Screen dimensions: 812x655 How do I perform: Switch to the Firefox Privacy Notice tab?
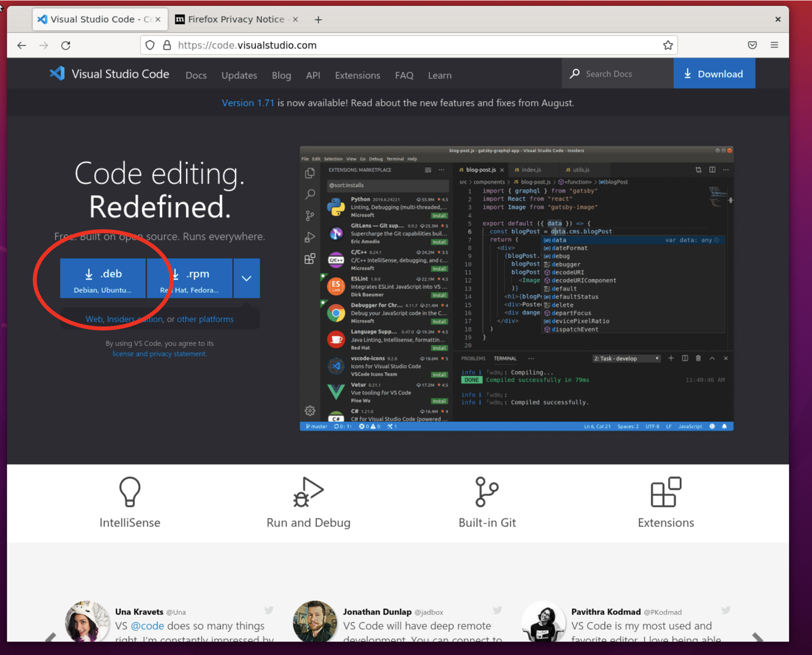[x=236, y=19]
